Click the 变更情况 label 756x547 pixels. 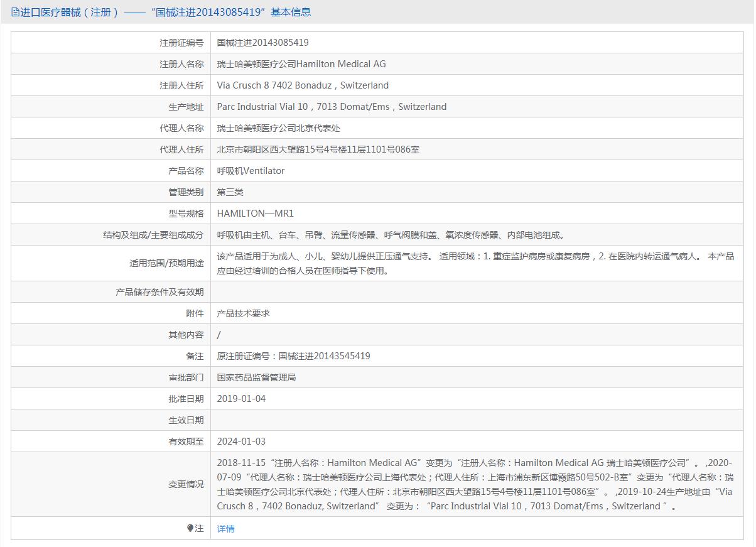[186, 484]
